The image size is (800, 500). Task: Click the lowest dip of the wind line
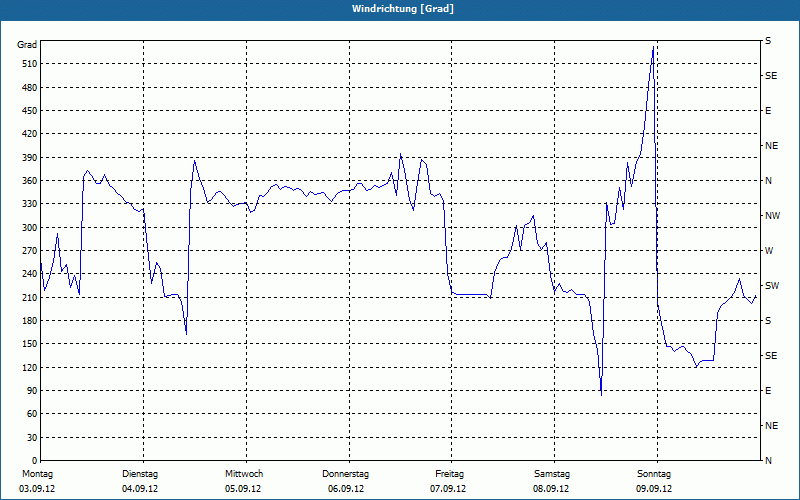(x=602, y=395)
